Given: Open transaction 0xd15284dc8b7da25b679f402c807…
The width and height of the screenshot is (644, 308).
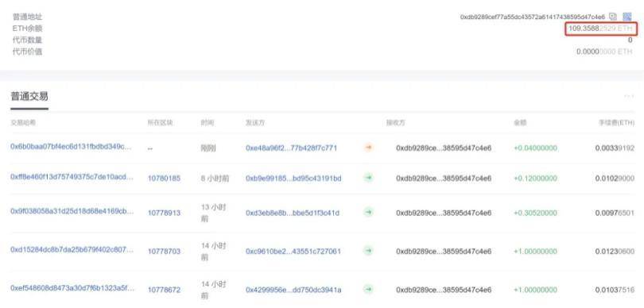Looking at the screenshot, I should click(x=72, y=249).
